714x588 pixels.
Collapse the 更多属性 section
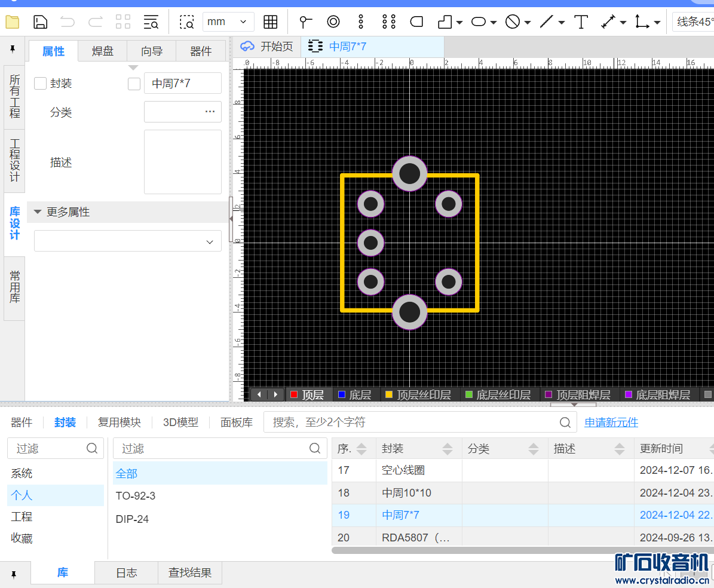pyautogui.click(x=38, y=212)
